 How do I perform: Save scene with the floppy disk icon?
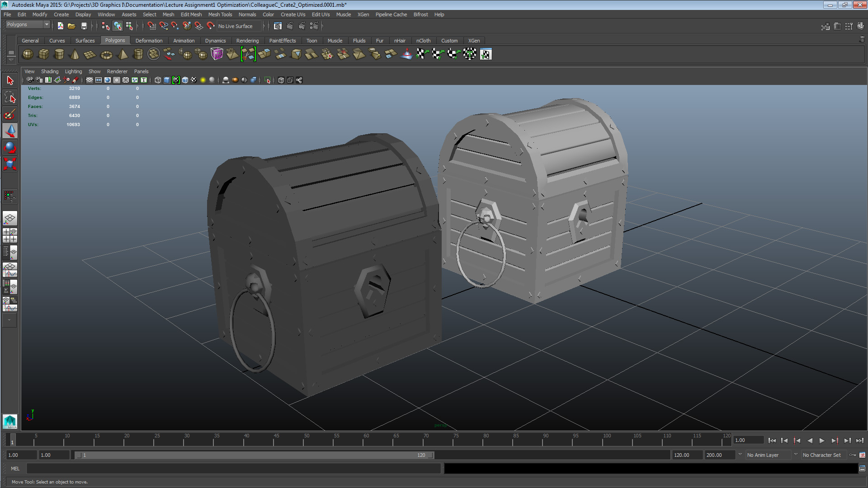click(x=84, y=26)
